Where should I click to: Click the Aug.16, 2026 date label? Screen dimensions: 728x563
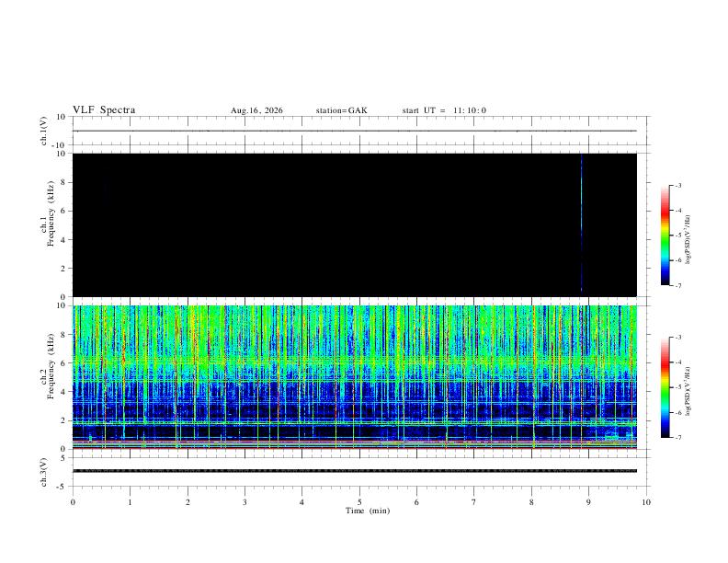point(256,110)
